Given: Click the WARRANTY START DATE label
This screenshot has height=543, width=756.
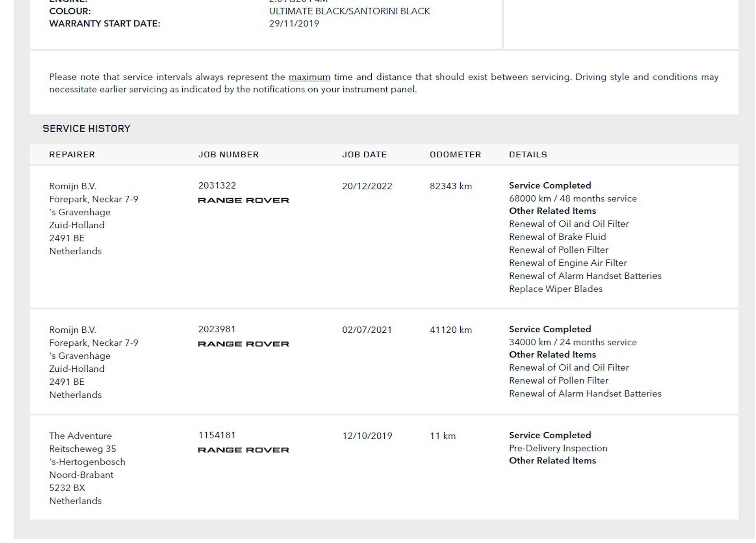Looking at the screenshot, I should click(x=105, y=24).
